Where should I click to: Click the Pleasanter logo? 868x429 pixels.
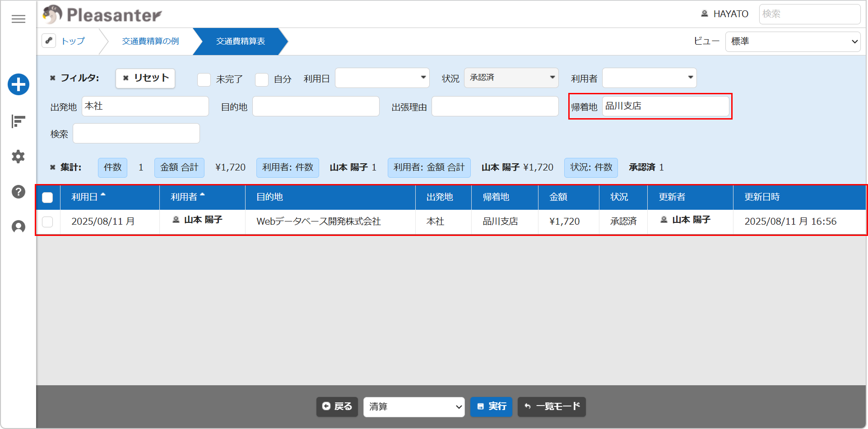[102, 14]
